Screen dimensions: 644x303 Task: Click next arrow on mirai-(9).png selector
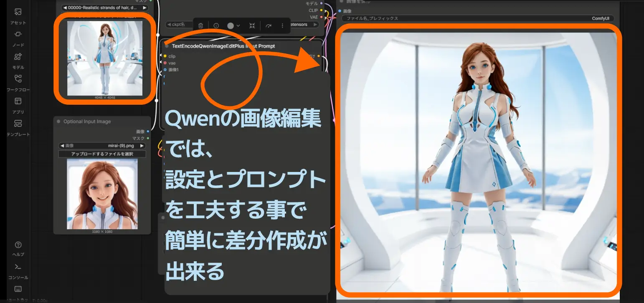(x=142, y=146)
